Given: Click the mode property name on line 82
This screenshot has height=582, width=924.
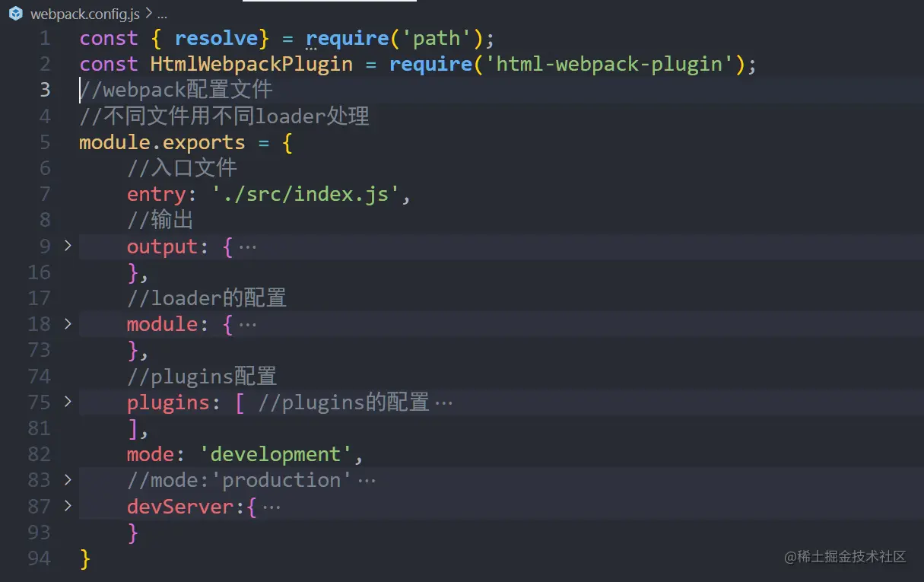Looking at the screenshot, I should 151,453.
